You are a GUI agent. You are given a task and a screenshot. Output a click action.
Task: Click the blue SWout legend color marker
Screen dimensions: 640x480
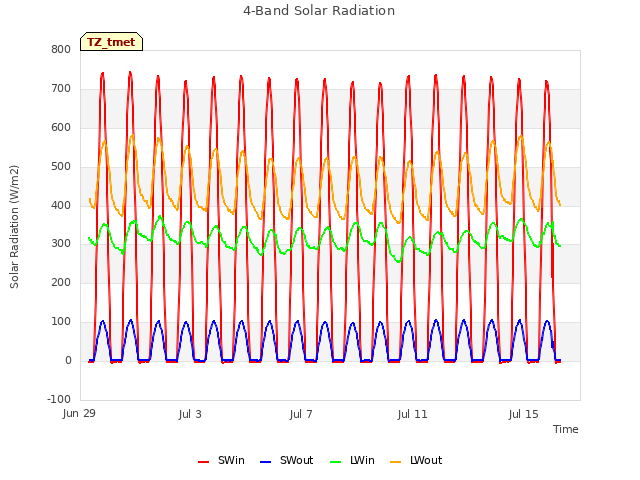265,462
